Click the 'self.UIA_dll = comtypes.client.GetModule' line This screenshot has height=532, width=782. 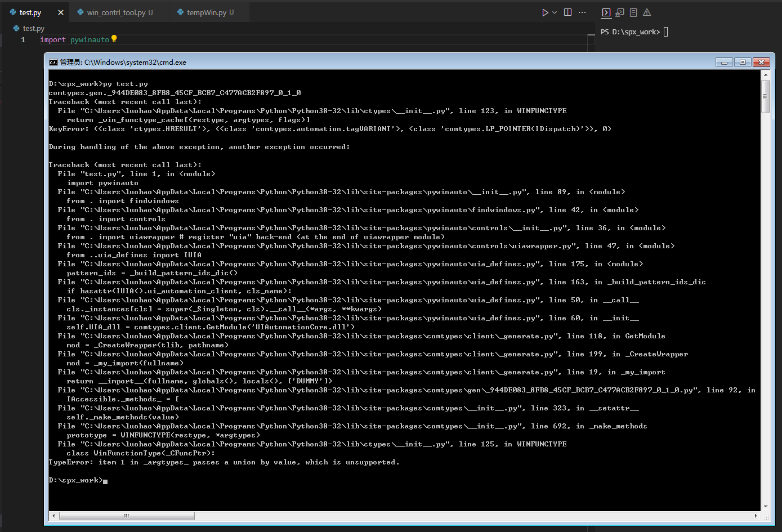tap(211, 327)
